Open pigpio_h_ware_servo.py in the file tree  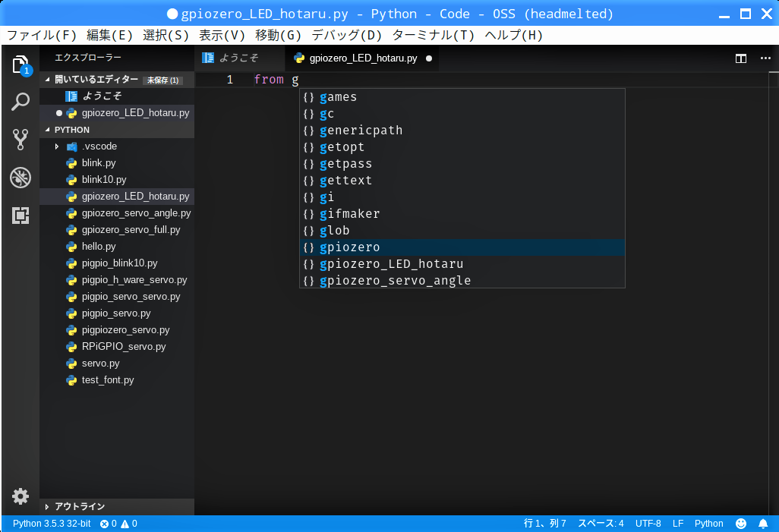coord(117,280)
